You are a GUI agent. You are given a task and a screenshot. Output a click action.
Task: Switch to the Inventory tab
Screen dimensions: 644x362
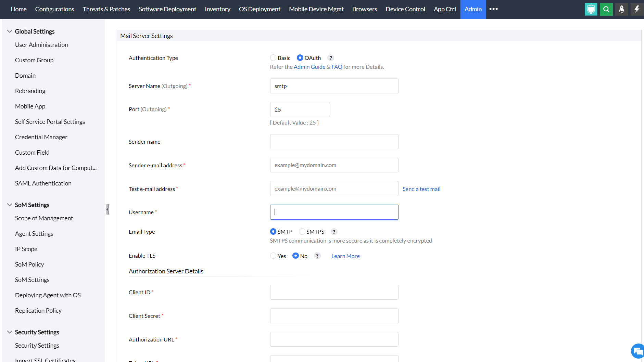point(217,9)
